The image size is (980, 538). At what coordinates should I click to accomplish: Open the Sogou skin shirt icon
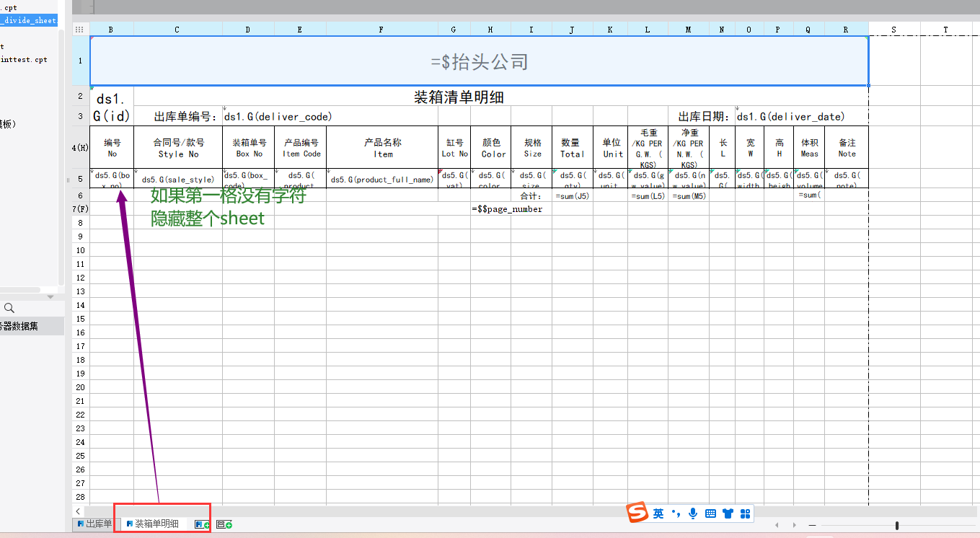tap(728, 513)
